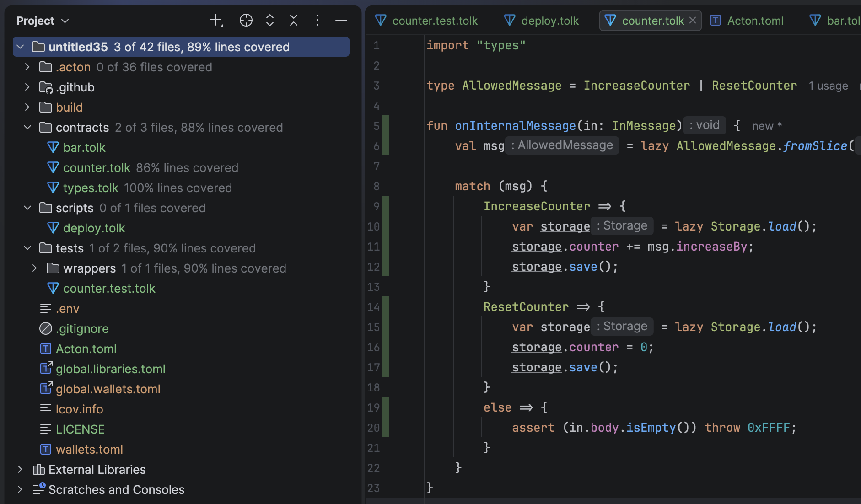Click the Select Opened File crosshair icon
The image size is (861, 504).
pyautogui.click(x=246, y=21)
